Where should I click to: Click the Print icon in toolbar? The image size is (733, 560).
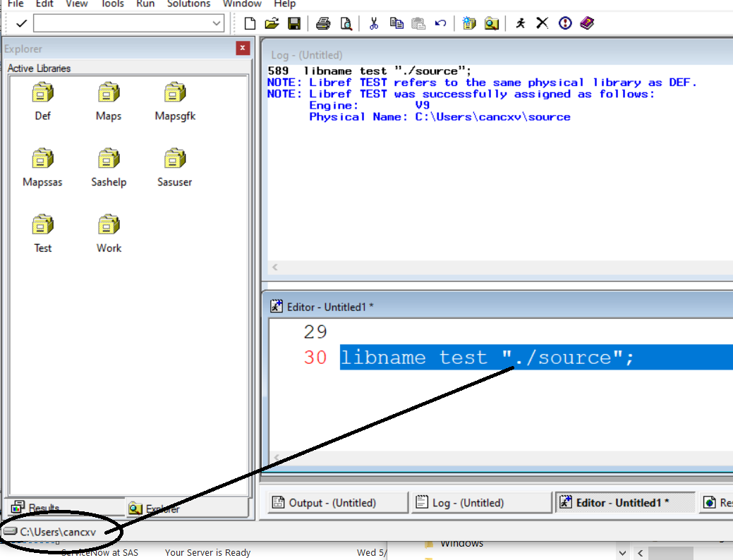[323, 23]
